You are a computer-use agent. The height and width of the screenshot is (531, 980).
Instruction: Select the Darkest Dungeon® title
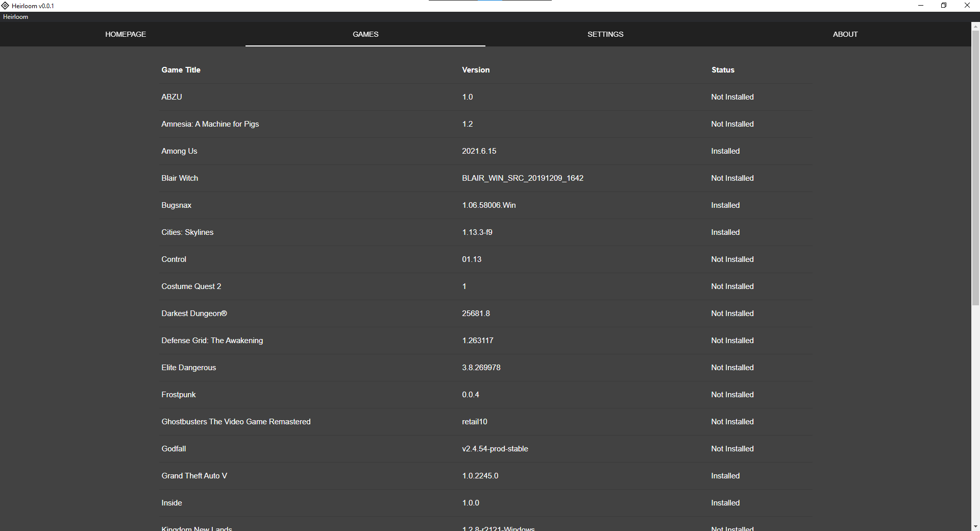point(194,313)
